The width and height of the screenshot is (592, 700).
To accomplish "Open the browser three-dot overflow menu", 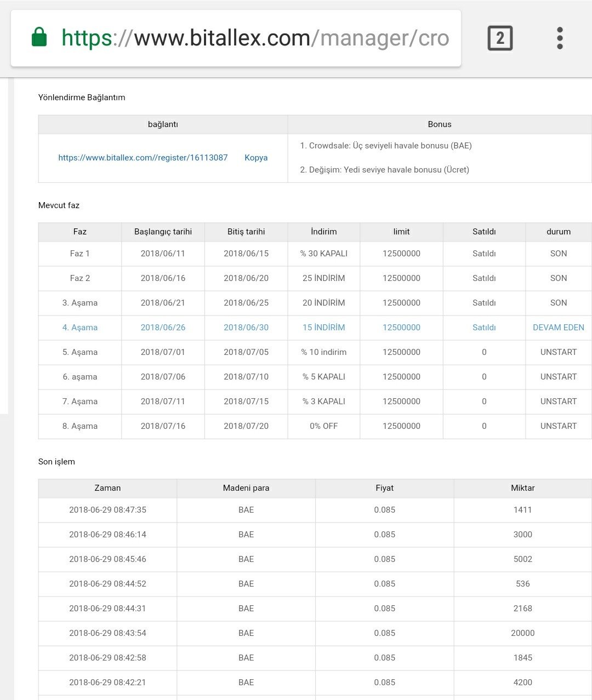I will point(560,38).
